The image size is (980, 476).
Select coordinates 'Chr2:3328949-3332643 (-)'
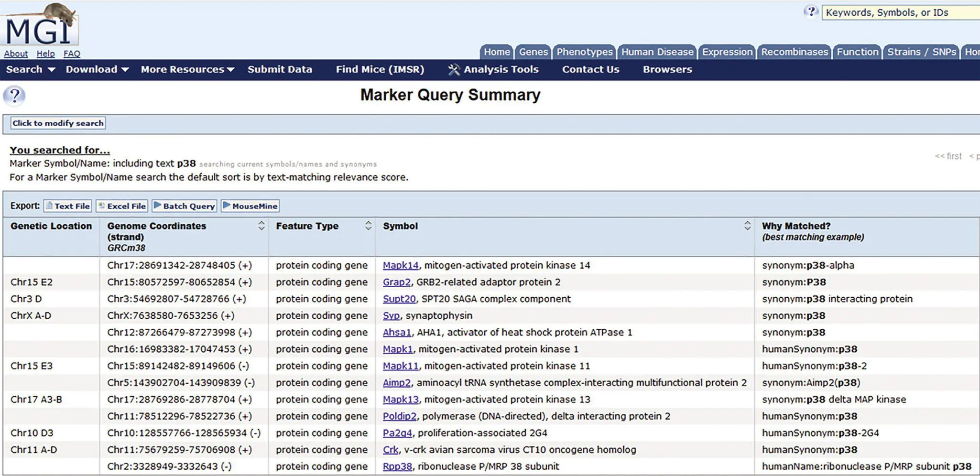coord(169,466)
